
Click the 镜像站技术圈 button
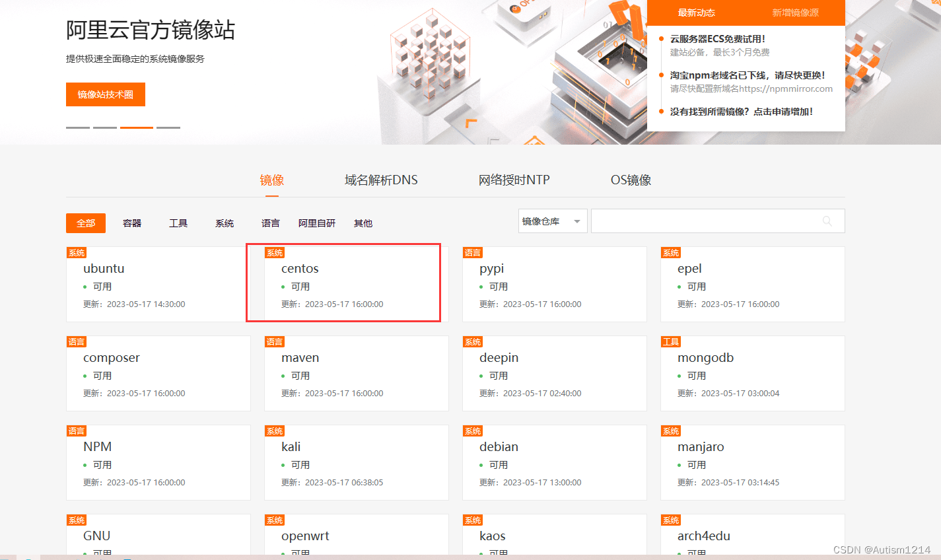coord(106,94)
